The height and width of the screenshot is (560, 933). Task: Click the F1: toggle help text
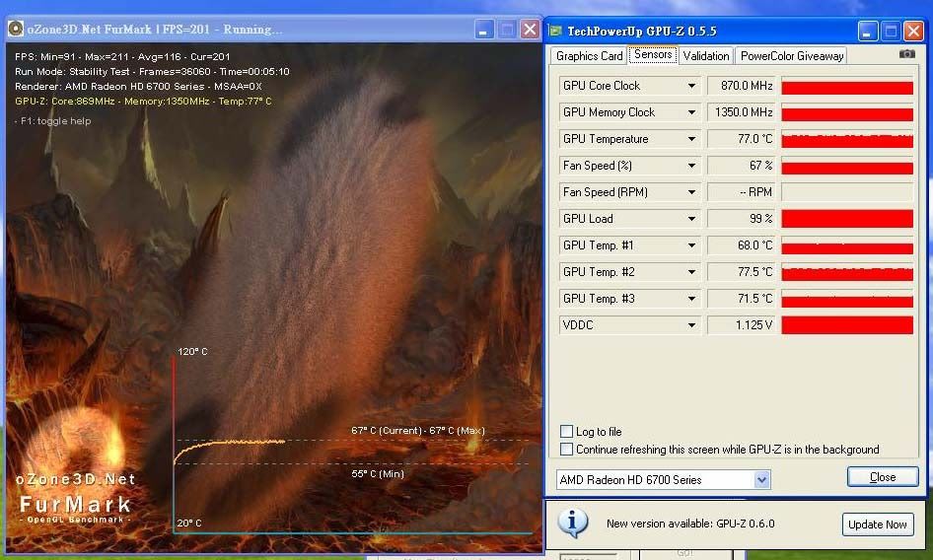[x=55, y=121]
